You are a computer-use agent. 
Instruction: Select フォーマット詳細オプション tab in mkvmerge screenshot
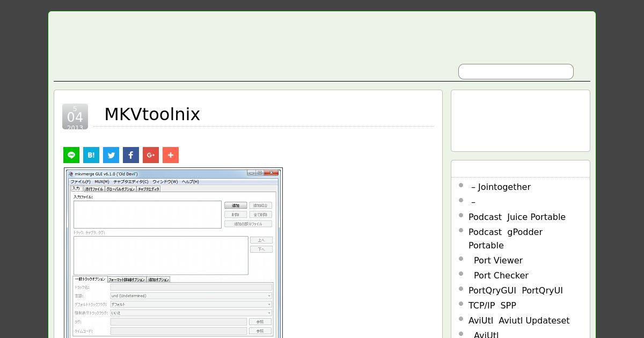pyautogui.click(x=127, y=280)
